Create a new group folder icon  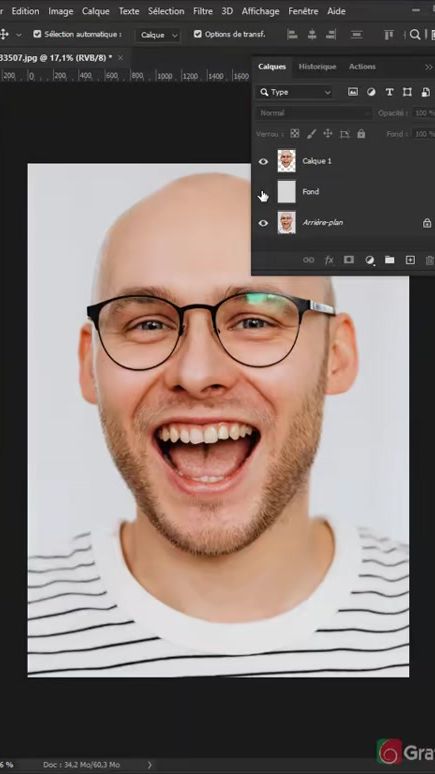pyautogui.click(x=390, y=260)
